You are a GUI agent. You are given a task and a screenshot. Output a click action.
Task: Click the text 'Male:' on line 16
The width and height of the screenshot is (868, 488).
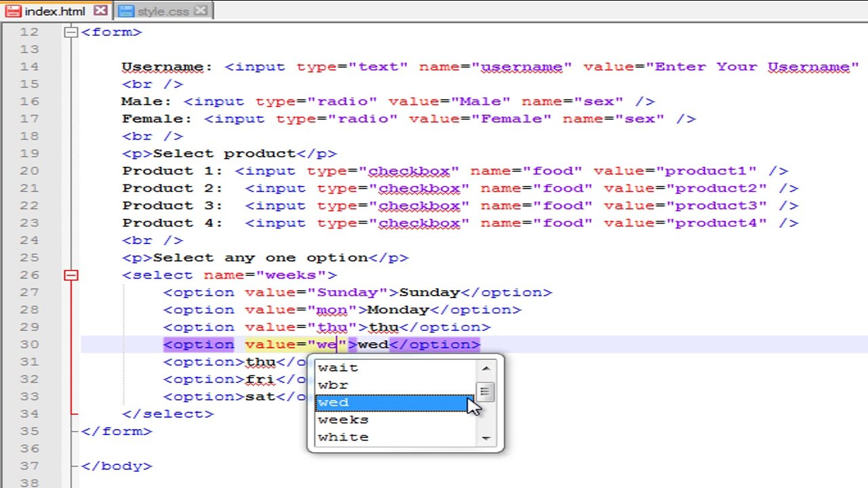click(x=146, y=102)
